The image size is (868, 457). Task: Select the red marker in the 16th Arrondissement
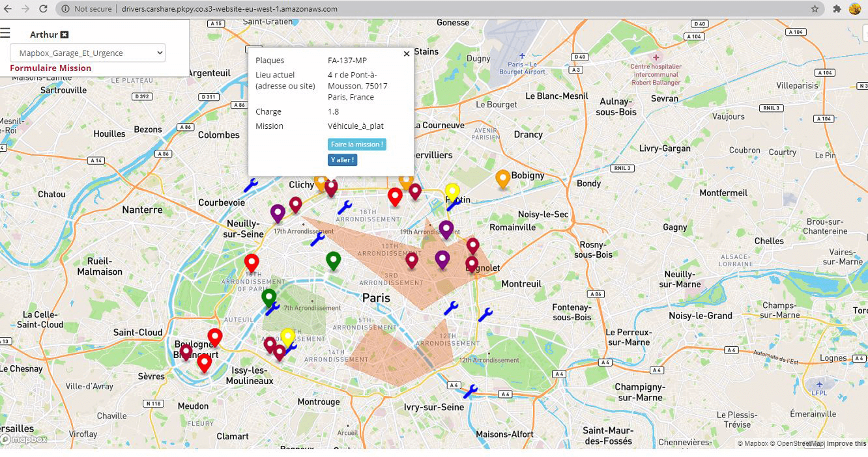click(x=252, y=264)
